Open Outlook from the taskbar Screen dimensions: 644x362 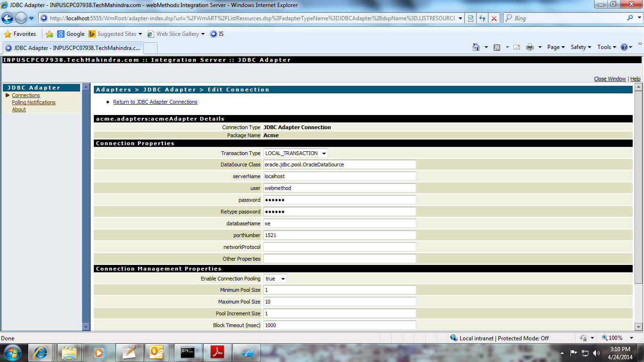coord(157,353)
